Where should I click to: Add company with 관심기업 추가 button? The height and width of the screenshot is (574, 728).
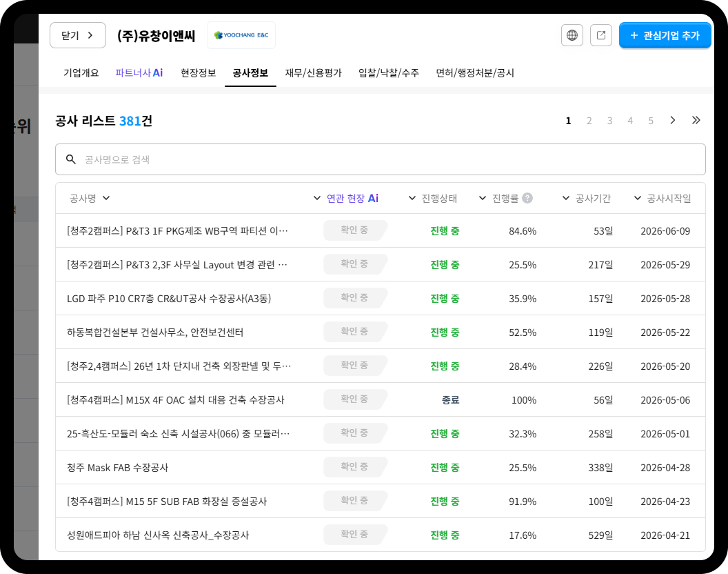[x=665, y=35]
